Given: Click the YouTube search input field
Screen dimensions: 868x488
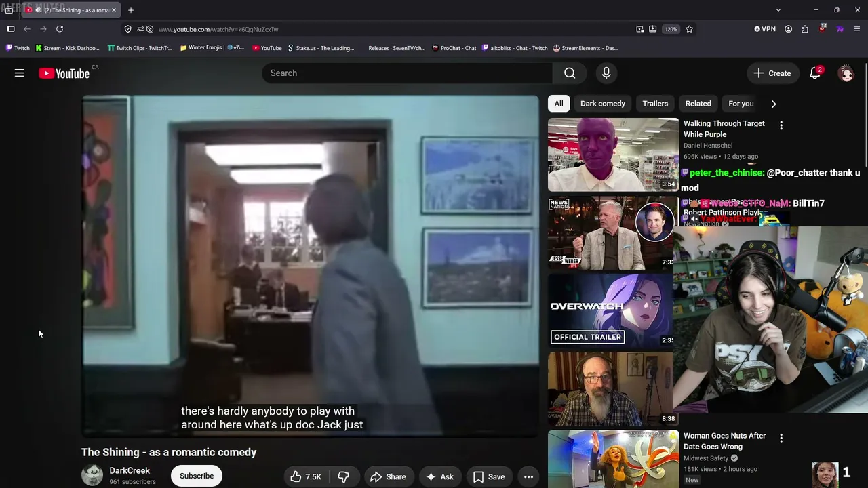Looking at the screenshot, I should tap(407, 73).
